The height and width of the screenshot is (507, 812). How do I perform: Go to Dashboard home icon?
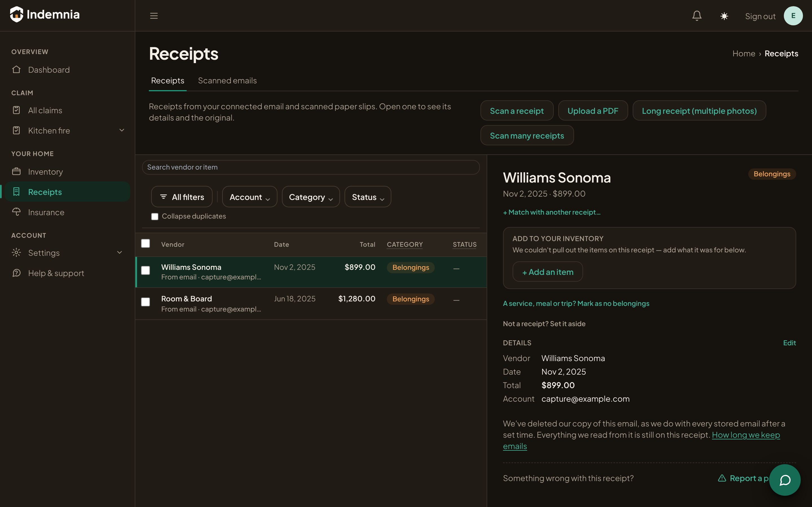pos(16,69)
